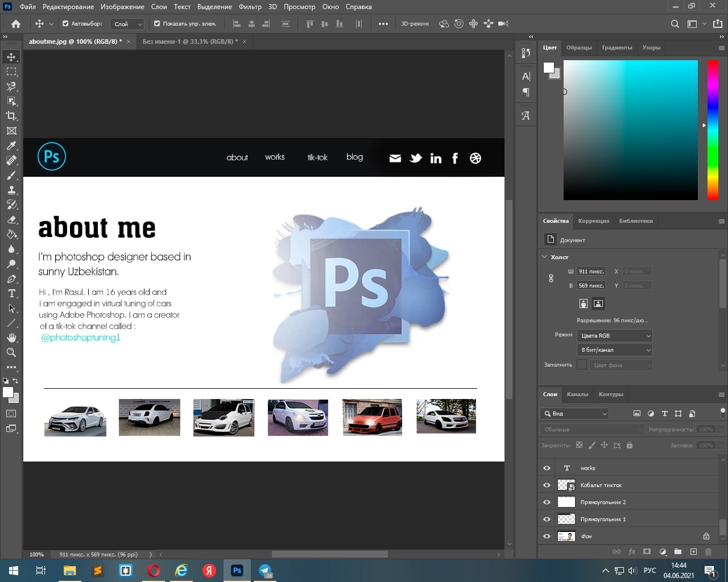
Task: Open the Слои menu in menu bar
Action: pyautogui.click(x=159, y=7)
